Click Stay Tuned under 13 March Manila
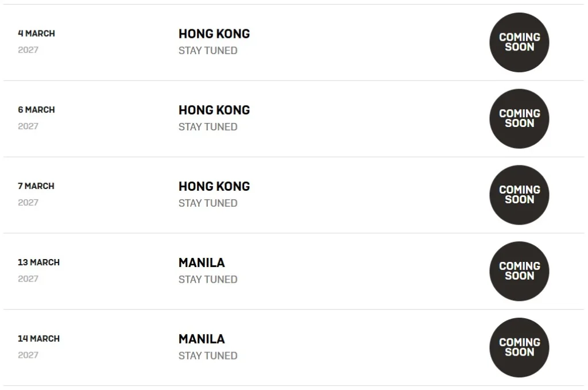Viewport: 588px width, 390px height. click(208, 280)
